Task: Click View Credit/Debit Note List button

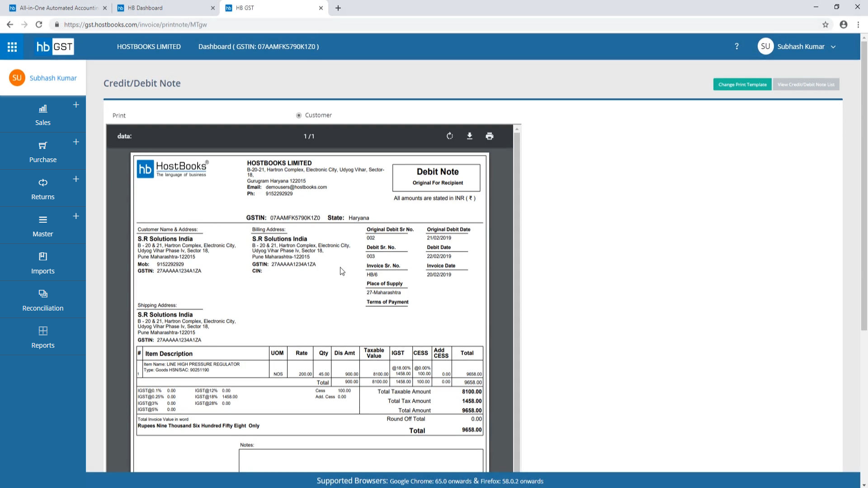Action: (x=807, y=84)
